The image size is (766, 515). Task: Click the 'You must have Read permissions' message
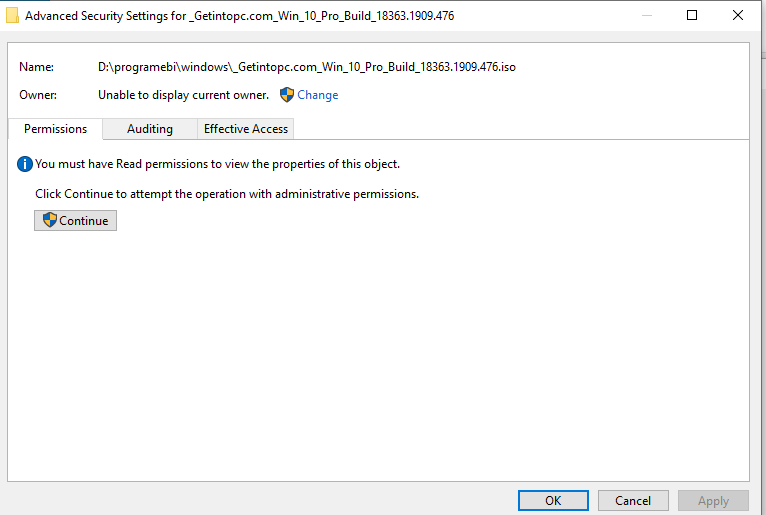[x=217, y=164]
